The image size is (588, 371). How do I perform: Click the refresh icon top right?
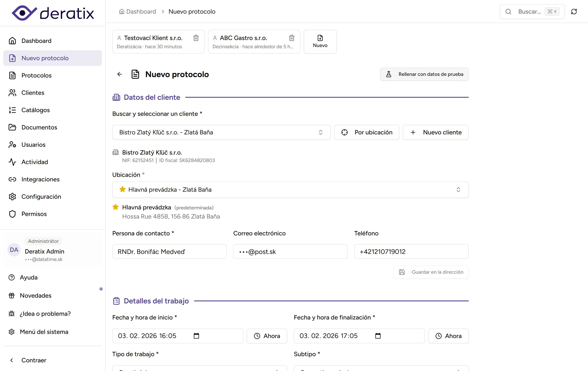[x=574, y=12]
